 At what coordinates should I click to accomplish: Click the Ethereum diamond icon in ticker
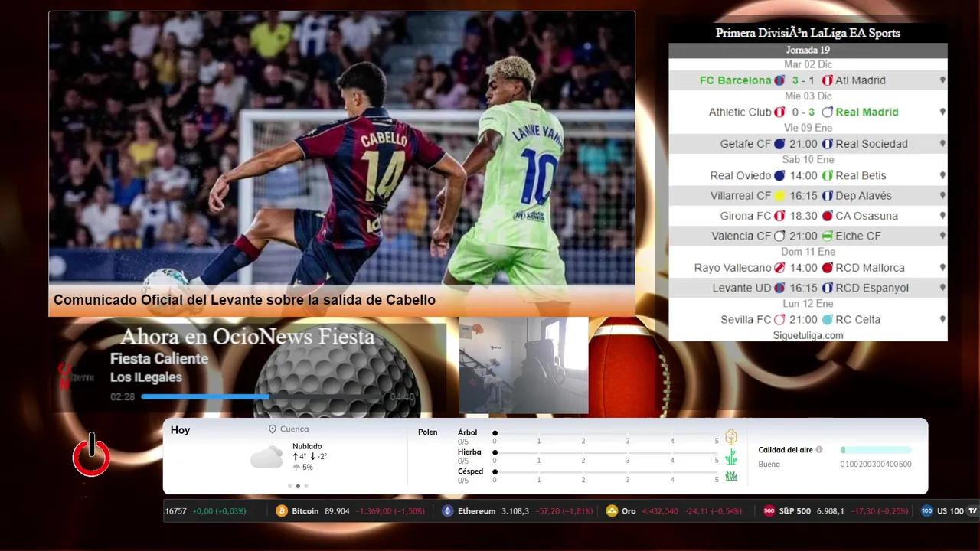click(448, 510)
